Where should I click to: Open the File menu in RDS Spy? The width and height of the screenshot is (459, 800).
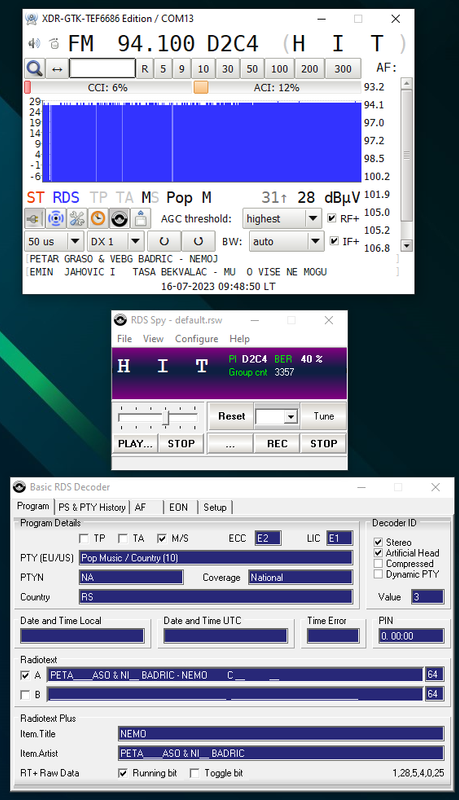124,339
